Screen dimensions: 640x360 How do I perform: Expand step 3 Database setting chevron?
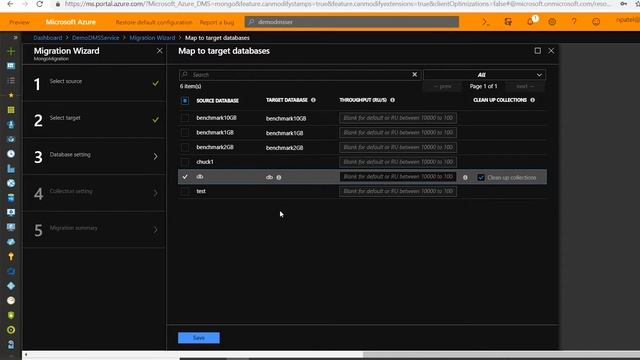[x=156, y=156]
